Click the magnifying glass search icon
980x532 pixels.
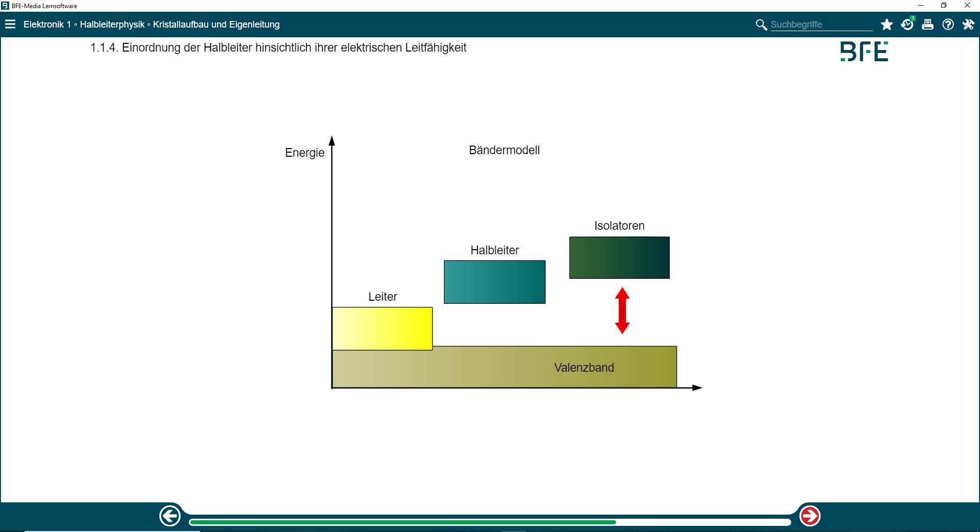(x=761, y=25)
